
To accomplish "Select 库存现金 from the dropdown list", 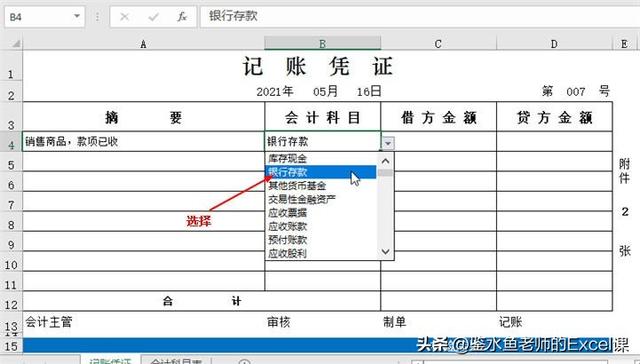I will point(287,158).
